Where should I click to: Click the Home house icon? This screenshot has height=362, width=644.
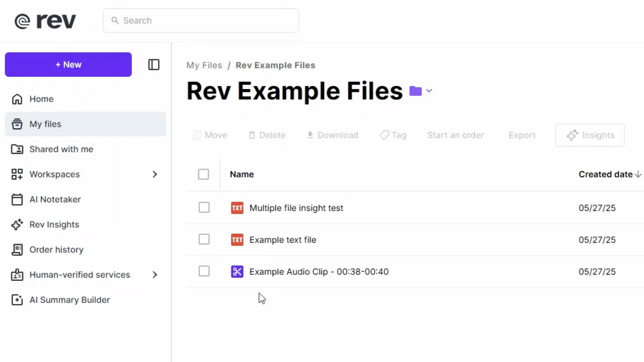[x=17, y=99]
